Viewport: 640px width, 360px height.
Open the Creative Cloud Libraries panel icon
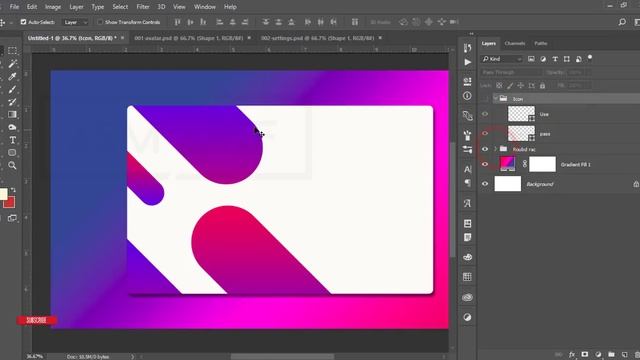[467, 297]
